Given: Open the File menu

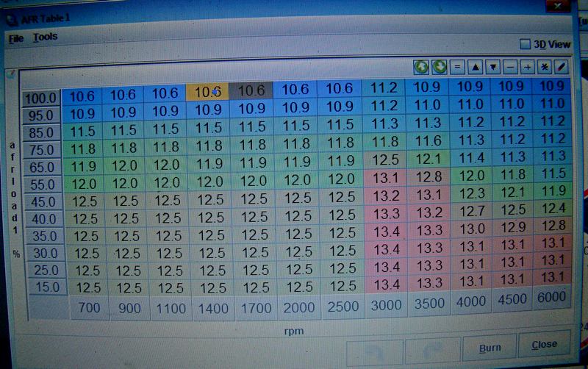Looking at the screenshot, I should pos(16,37).
